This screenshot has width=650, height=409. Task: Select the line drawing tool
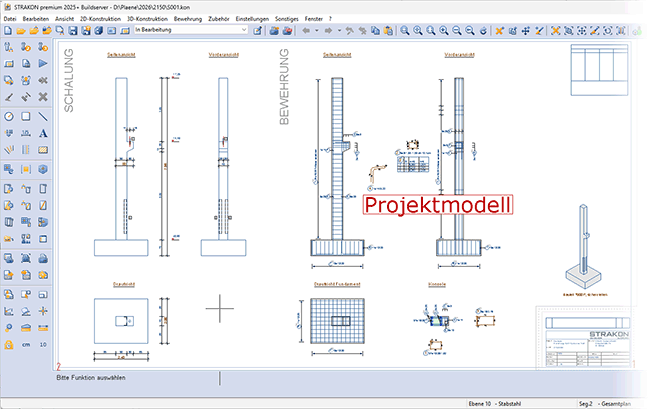(43, 116)
